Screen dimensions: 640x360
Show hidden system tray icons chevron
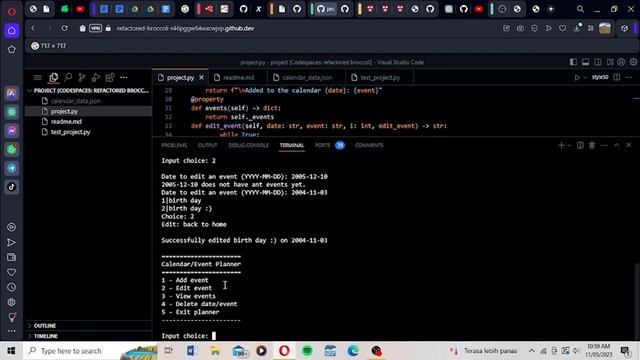tap(531, 351)
